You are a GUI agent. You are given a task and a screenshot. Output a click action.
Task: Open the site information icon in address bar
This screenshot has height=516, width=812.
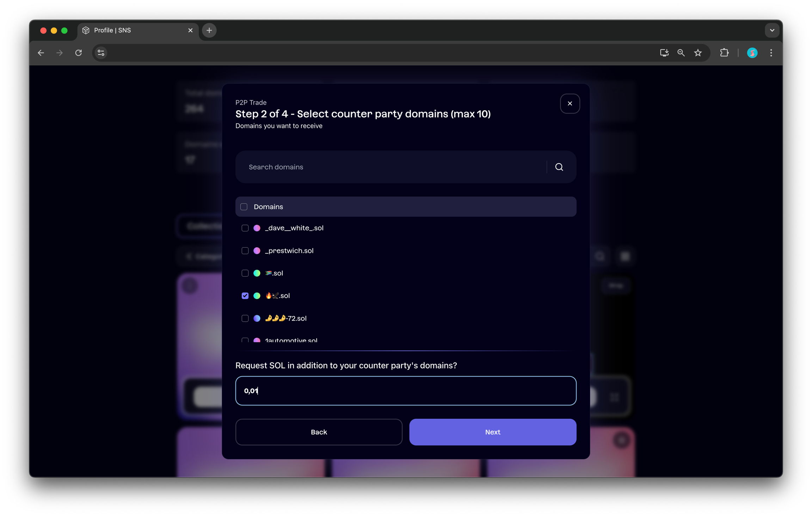(101, 53)
